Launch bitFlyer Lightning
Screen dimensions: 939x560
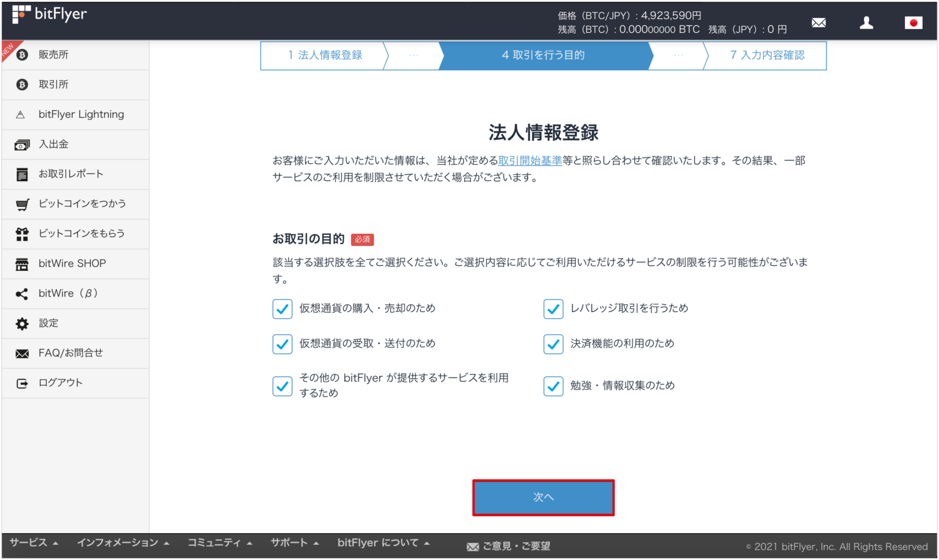81,114
